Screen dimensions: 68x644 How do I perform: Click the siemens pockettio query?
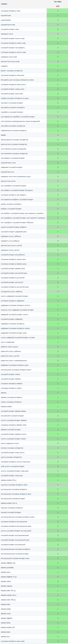[7, 568]
